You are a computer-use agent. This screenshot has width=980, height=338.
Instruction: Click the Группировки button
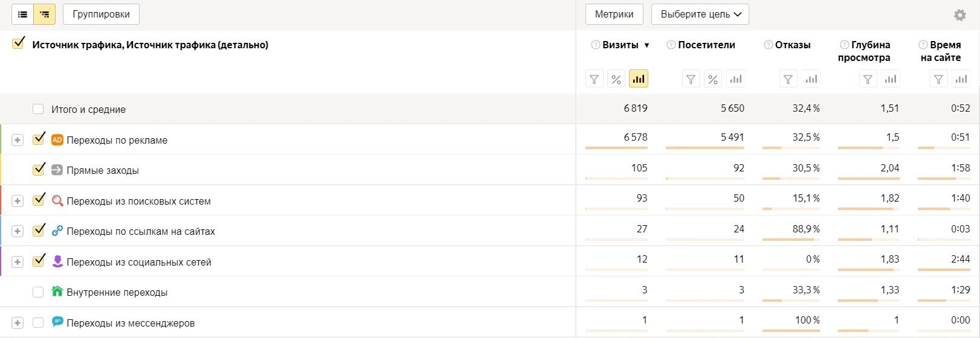[101, 14]
